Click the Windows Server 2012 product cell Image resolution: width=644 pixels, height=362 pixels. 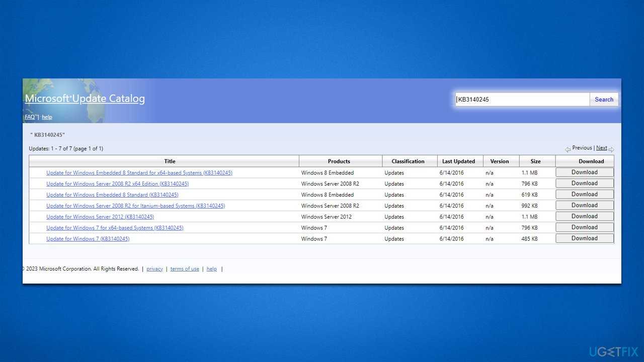click(327, 217)
